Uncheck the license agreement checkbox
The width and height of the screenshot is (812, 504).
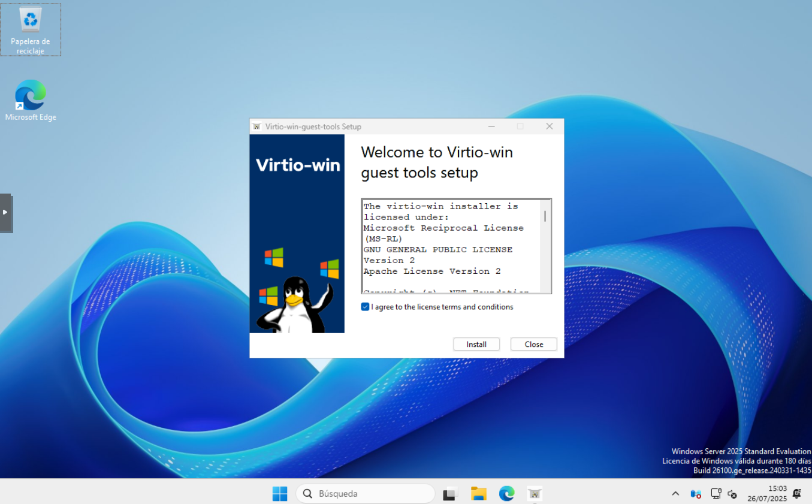[x=365, y=307]
